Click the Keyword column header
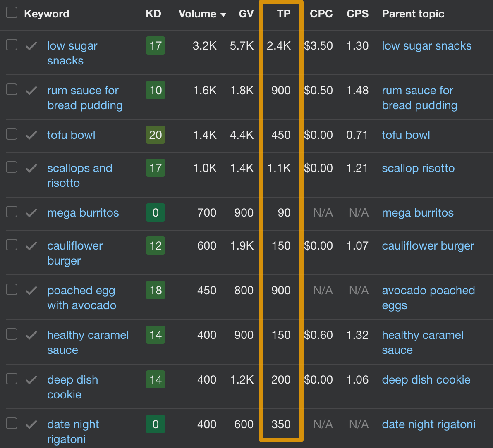 click(47, 14)
